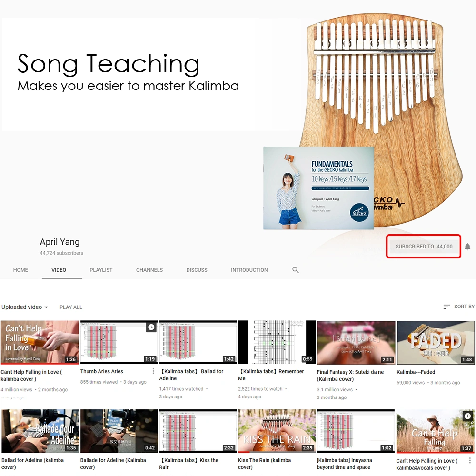476x476 pixels.
Task: Click the April Yang channel name
Action: pos(60,242)
